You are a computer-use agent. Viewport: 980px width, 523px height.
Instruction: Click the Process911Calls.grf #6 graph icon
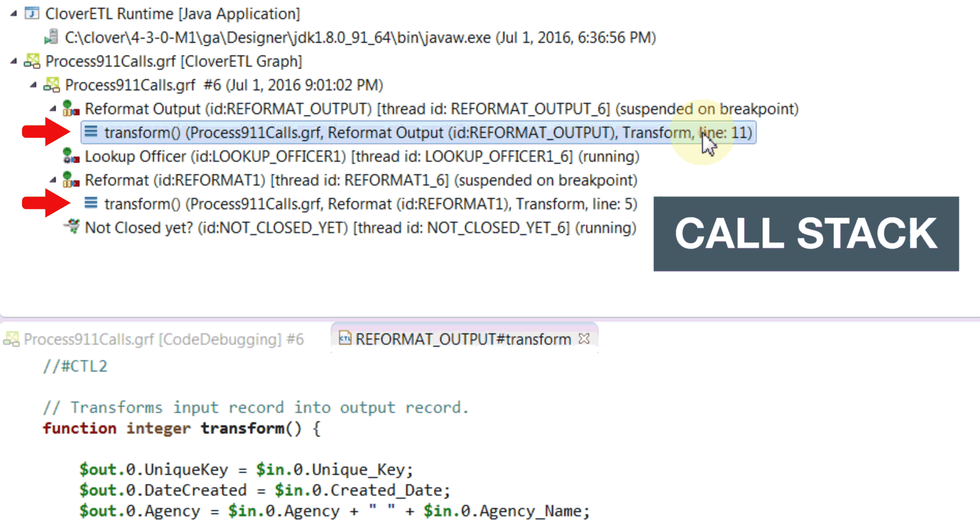(52, 85)
